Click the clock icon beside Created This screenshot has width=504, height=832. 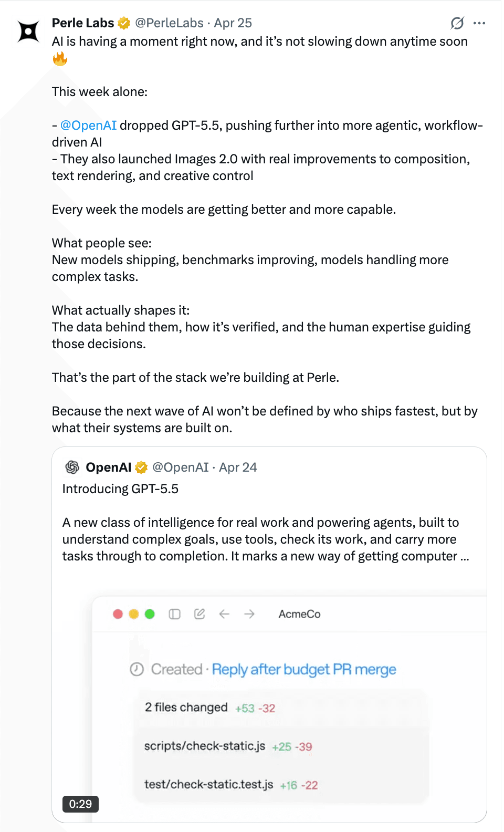136,669
